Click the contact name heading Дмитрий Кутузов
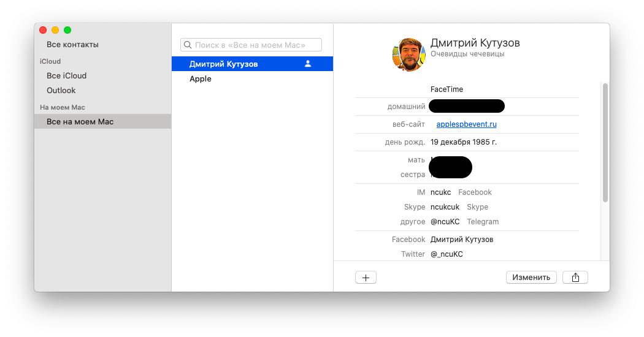The width and height of the screenshot is (644, 337). click(475, 43)
